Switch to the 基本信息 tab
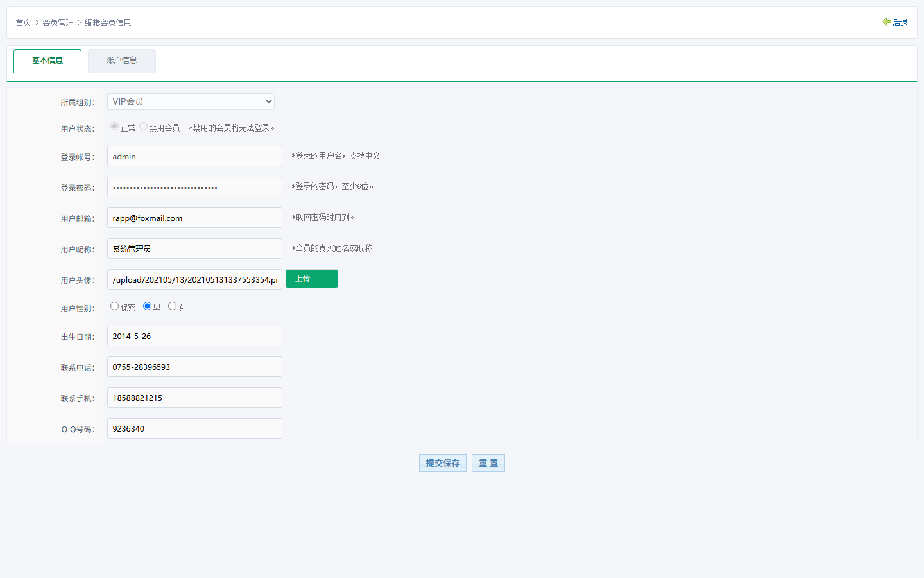 click(x=47, y=61)
